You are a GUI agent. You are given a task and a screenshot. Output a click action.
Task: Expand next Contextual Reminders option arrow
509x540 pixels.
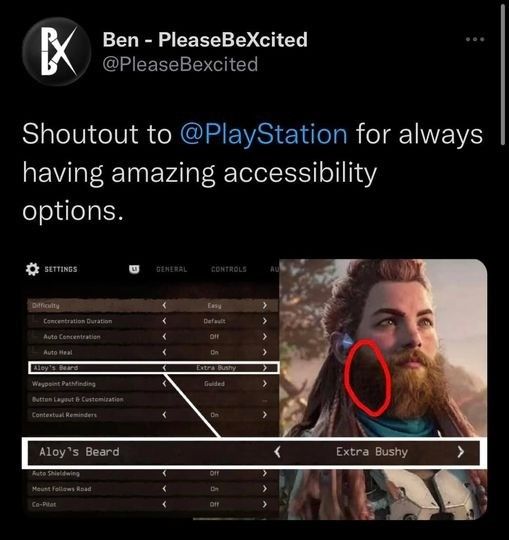pos(264,415)
